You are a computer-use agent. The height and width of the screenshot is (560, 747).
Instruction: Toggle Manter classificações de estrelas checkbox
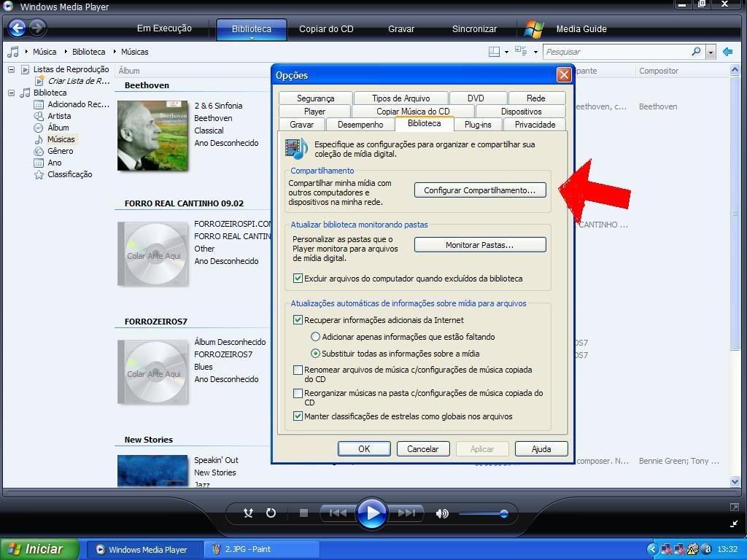tap(298, 416)
